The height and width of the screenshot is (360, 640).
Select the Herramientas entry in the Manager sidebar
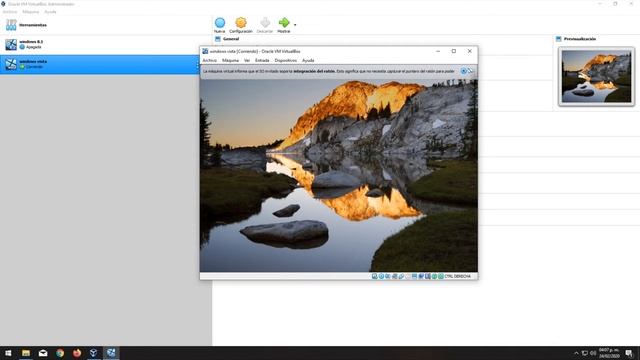(x=106, y=25)
